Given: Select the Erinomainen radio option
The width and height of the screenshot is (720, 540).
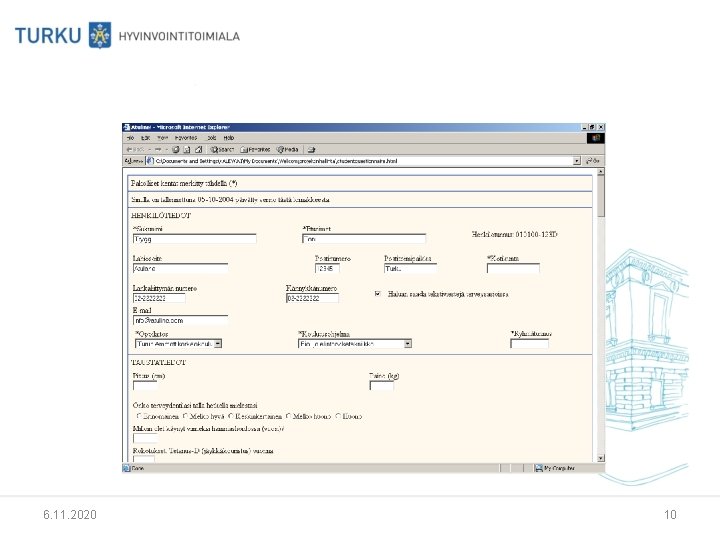Looking at the screenshot, I should tap(139, 416).
